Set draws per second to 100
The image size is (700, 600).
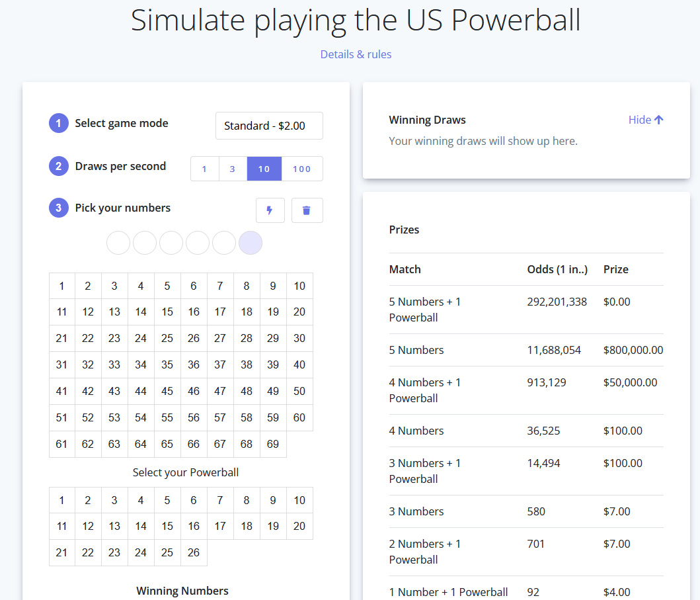pyautogui.click(x=302, y=169)
